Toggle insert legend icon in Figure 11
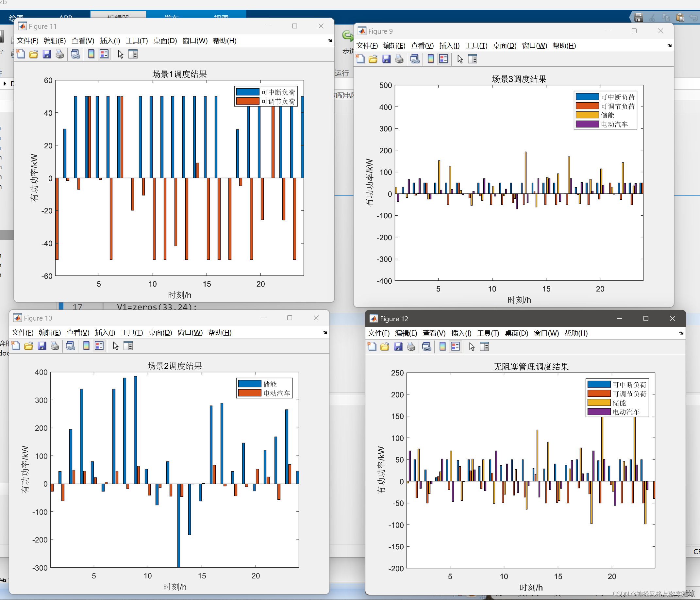 104,54
